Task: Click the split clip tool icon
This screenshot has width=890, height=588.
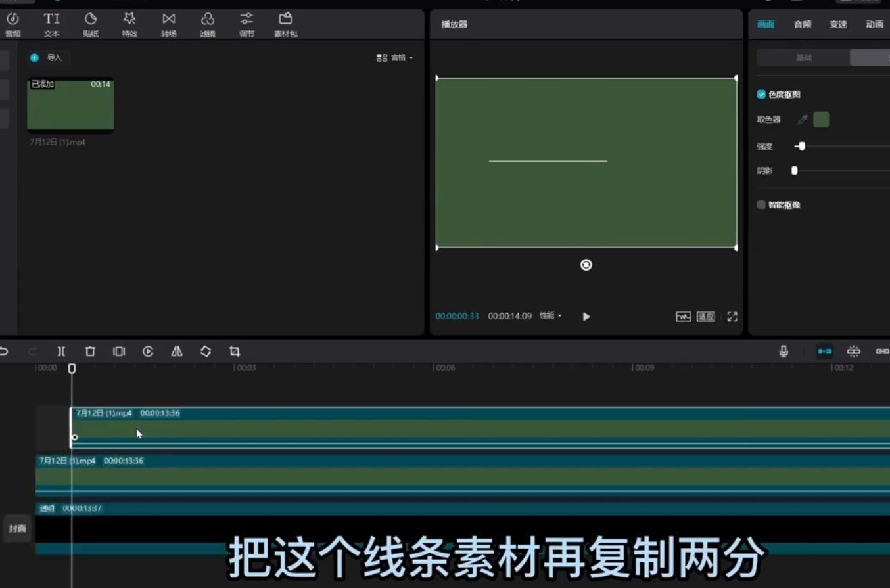Action: [x=61, y=351]
